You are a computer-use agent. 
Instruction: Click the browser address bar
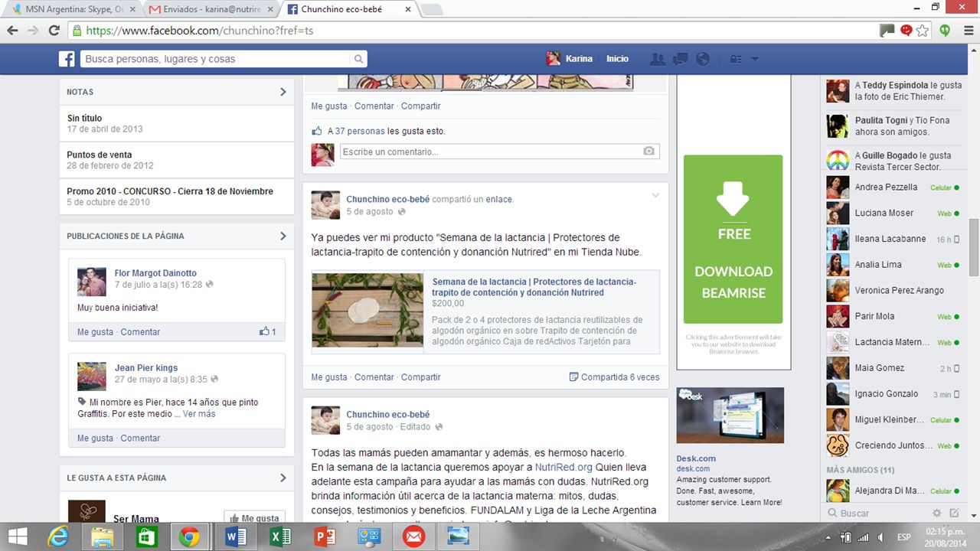(x=473, y=31)
